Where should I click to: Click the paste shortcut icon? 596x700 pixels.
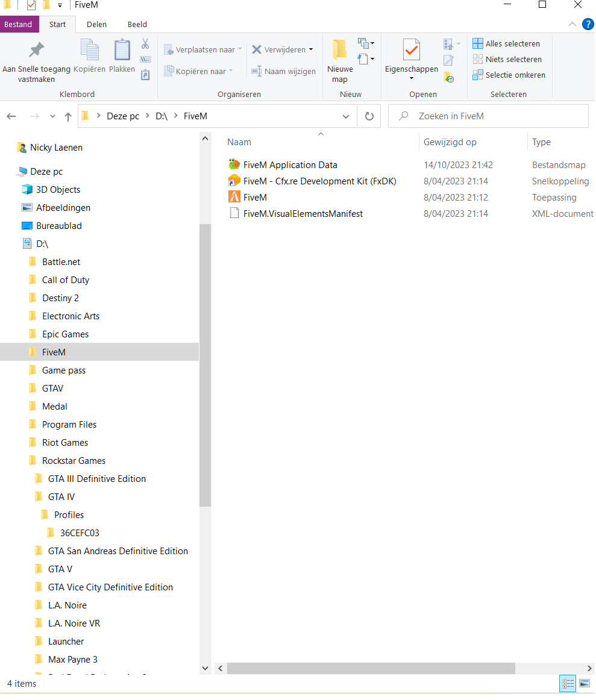click(x=145, y=75)
